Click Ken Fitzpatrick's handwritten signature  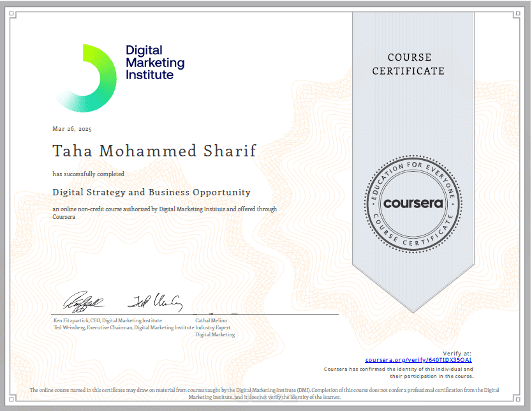coord(84,301)
